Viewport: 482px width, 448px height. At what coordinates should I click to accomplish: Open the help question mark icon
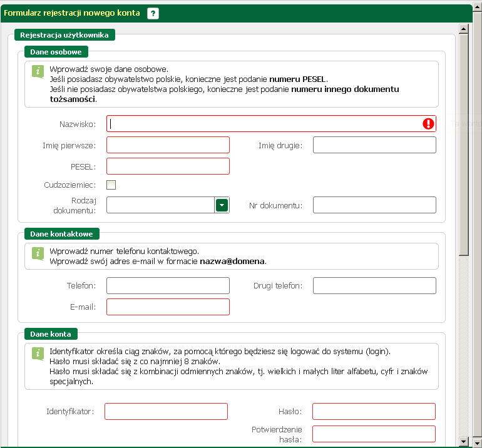pos(153,14)
